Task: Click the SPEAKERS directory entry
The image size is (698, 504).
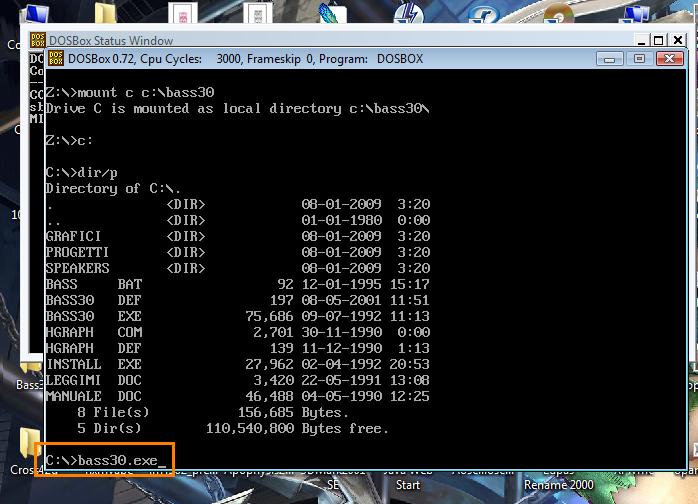Action: point(238,268)
